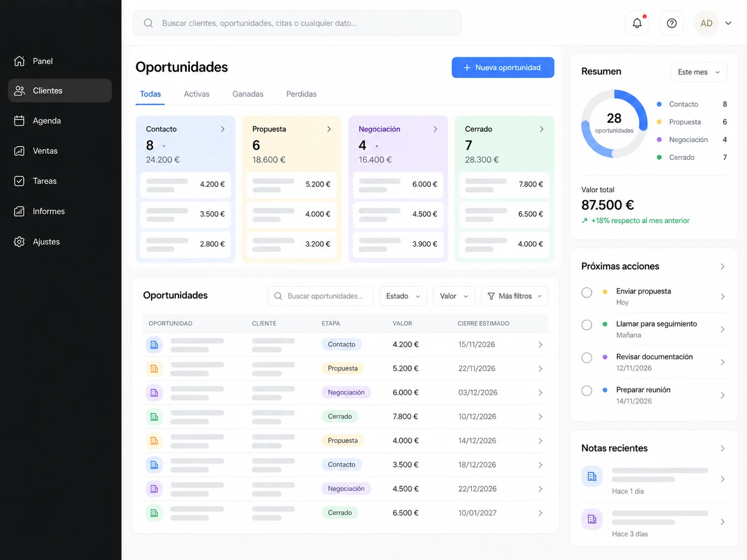Click the green document icon of 10/12/2026 row

154,417
